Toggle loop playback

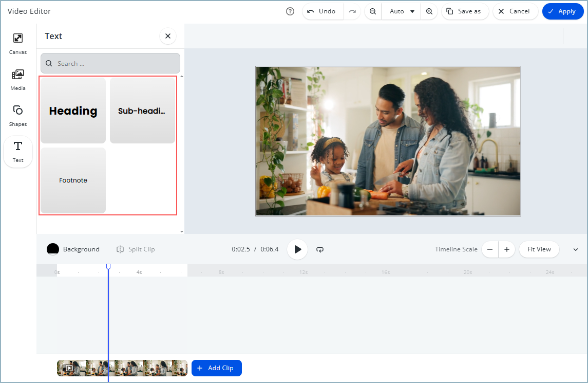coord(320,249)
